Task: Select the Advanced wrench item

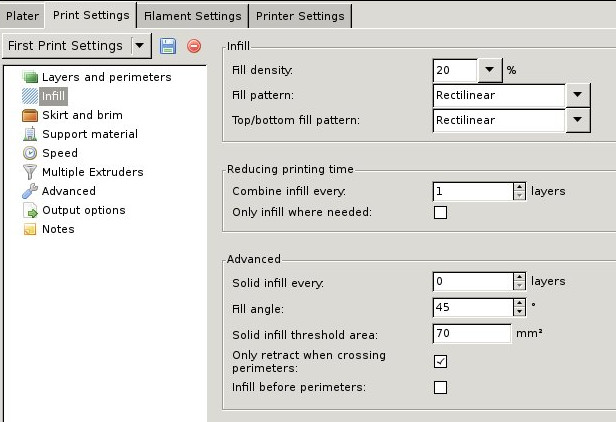Action: (68, 191)
